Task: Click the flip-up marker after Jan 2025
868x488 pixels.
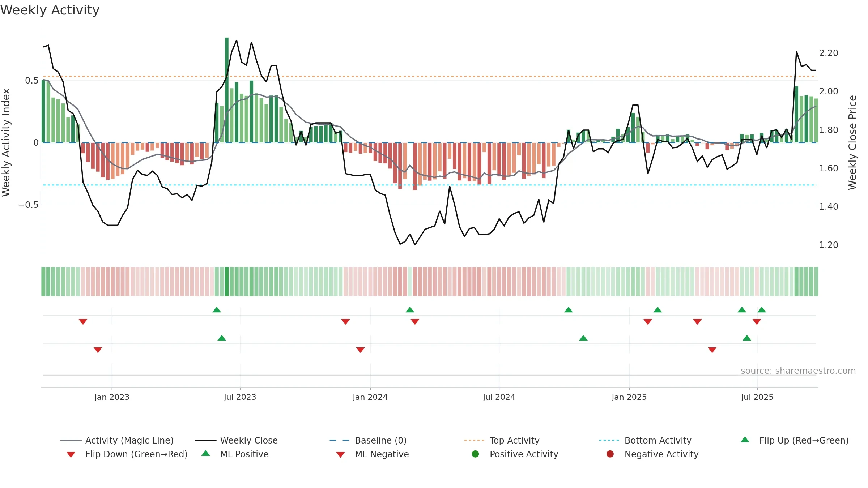Action: [x=658, y=310]
